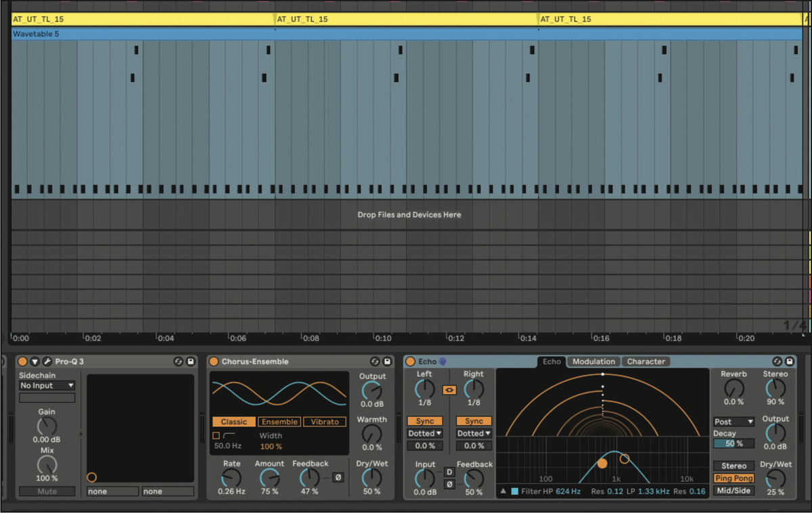
Task: Select the Ensemble chorus mode
Action: click(279, 422)
